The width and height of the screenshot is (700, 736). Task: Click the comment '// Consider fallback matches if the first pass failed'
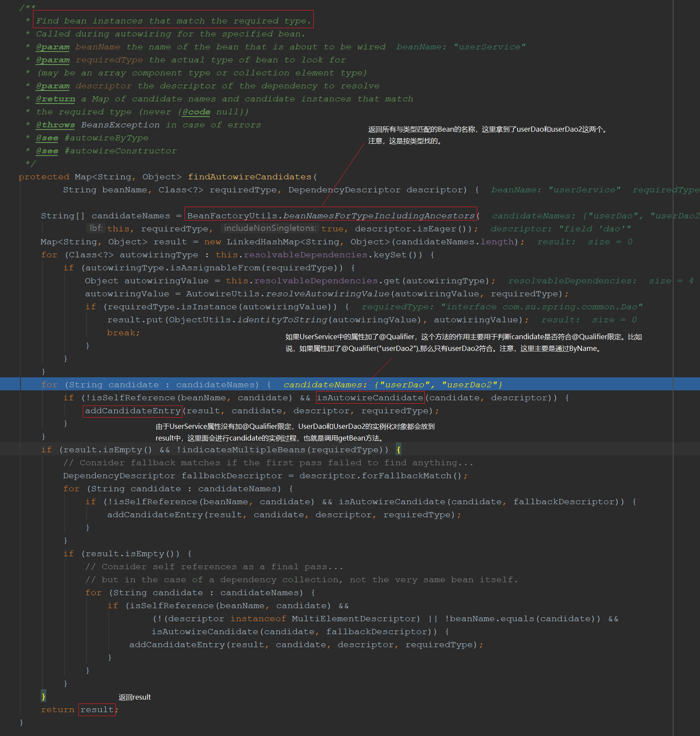269,463
